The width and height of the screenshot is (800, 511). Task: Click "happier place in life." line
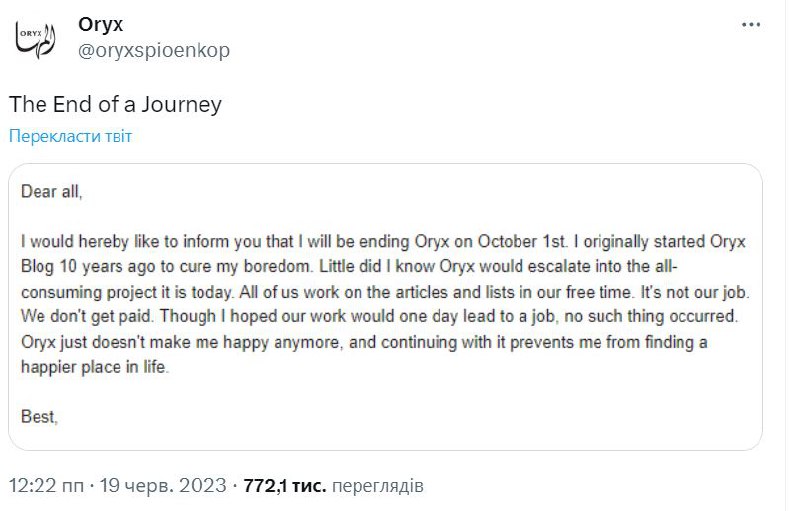95,367
